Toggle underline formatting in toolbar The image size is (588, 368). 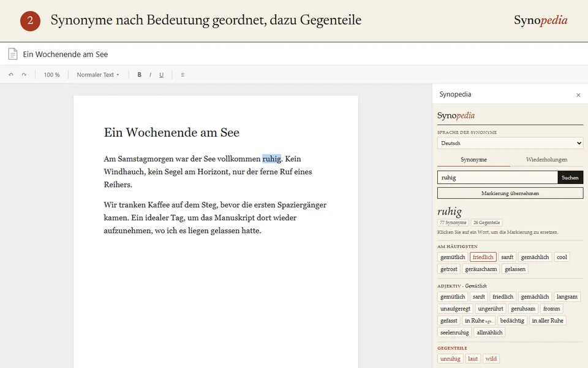tap(161, 75)
